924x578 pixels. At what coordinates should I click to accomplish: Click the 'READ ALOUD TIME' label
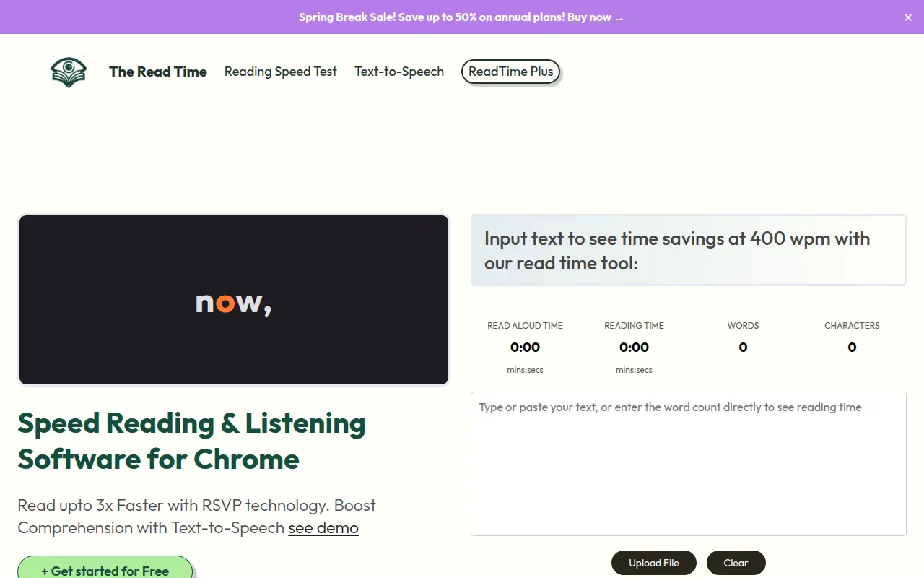pos(525,326)
